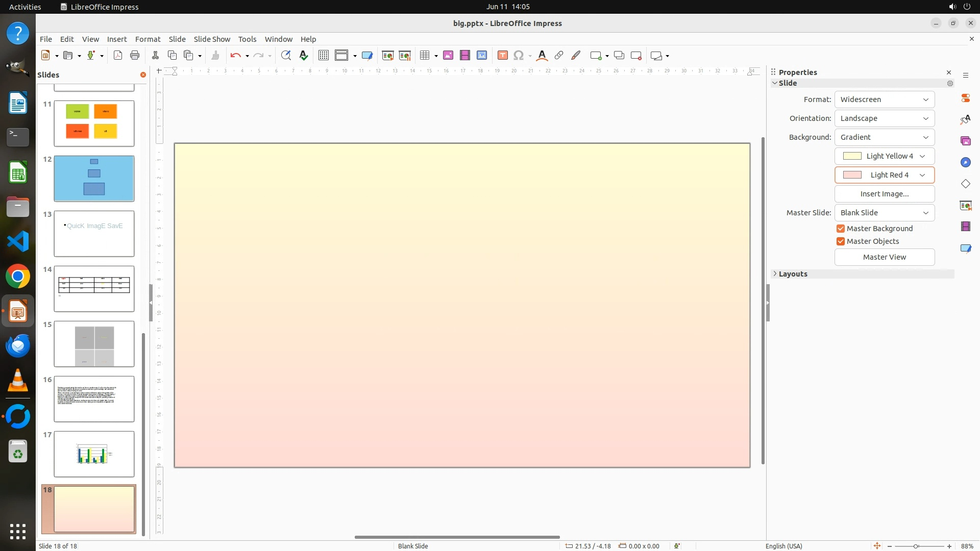Click the Display Grid toolbar icon

click(323, 56)
